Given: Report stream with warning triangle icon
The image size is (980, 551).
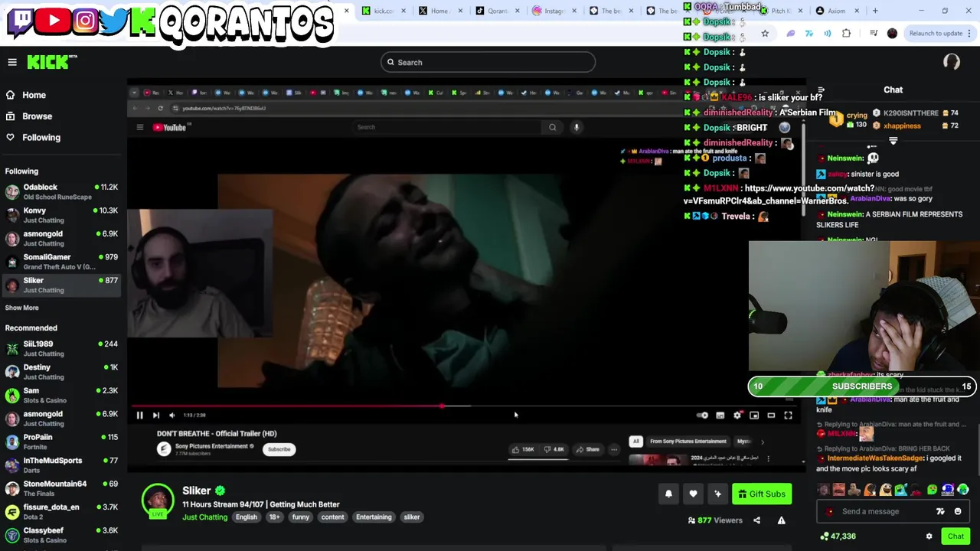Looking at the screenshot, I should (x=781, y=520).
